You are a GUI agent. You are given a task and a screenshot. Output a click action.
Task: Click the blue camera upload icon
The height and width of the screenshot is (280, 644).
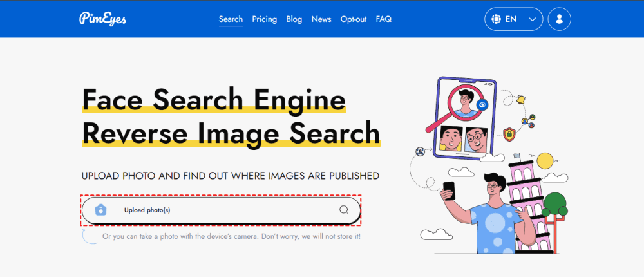point(100,210)
